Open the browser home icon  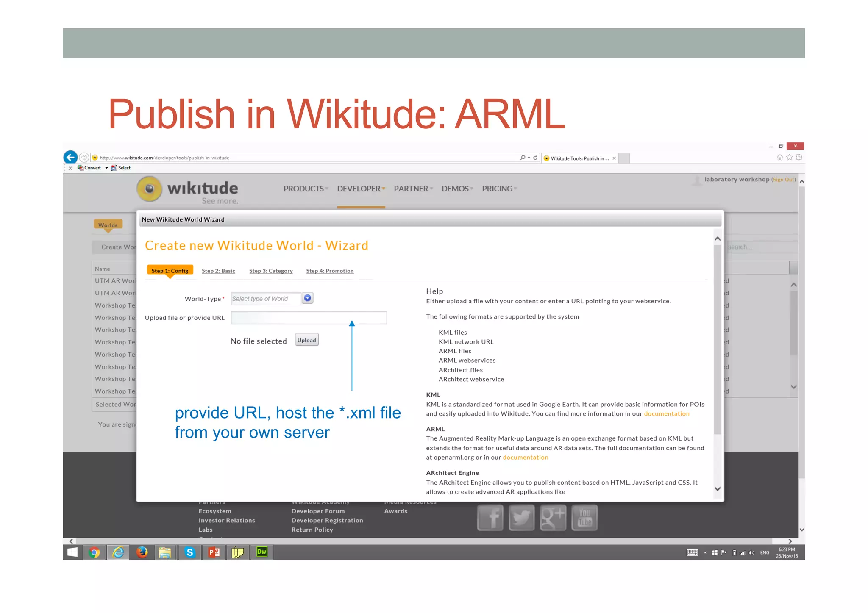tap(780, 158)
